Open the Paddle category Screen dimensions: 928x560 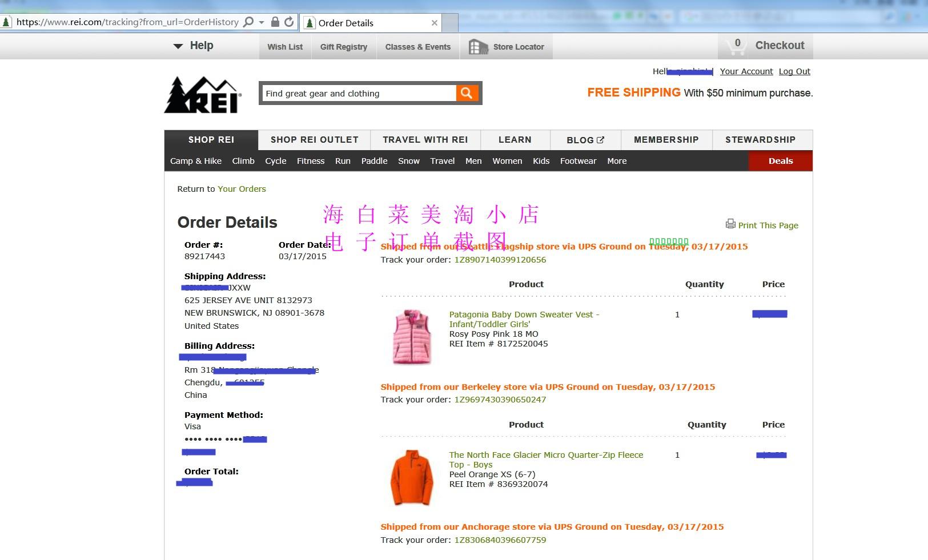tap(375, 161)
